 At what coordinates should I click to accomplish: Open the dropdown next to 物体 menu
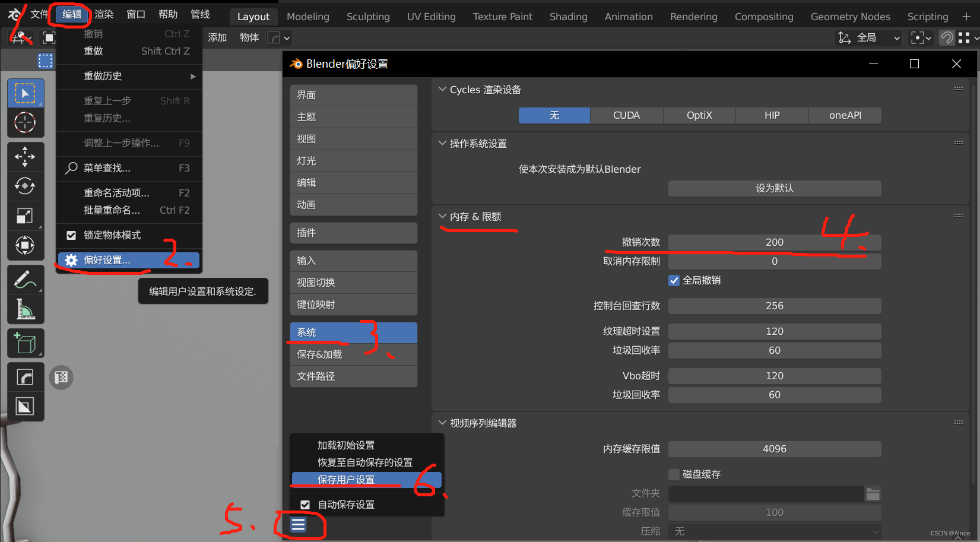(279, 38)
